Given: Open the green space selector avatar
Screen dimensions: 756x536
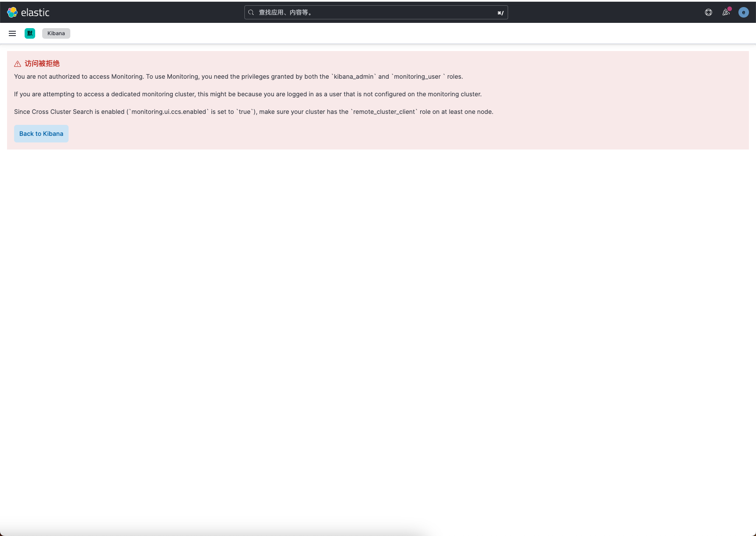Looking at the screenshot, I should (30, 33).
